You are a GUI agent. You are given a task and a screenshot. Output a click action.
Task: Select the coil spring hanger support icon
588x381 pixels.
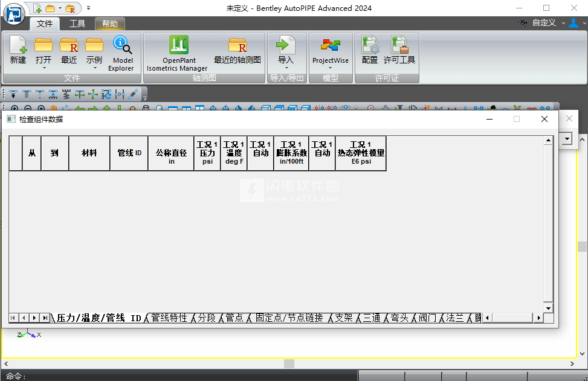click(27, 94)
